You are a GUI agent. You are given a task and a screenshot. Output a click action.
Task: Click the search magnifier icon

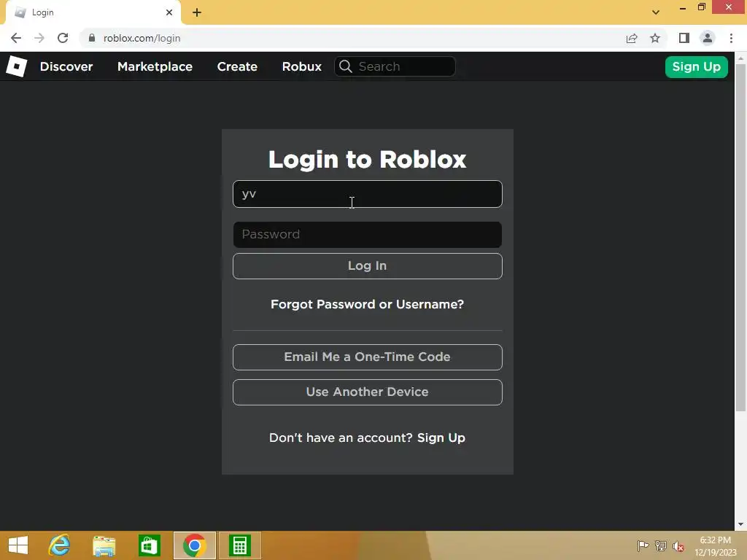tap(346, 66)
